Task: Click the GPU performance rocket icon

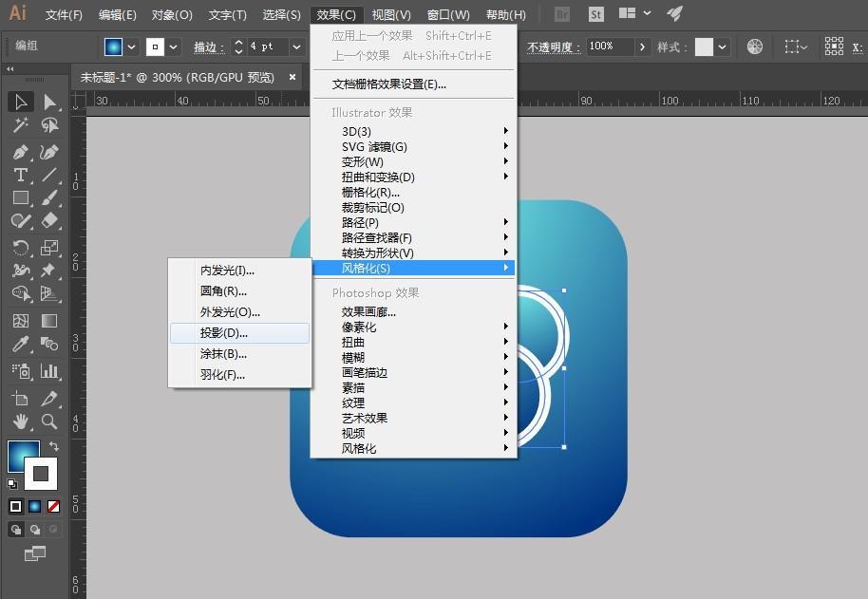Action: (x=674, y=13)
